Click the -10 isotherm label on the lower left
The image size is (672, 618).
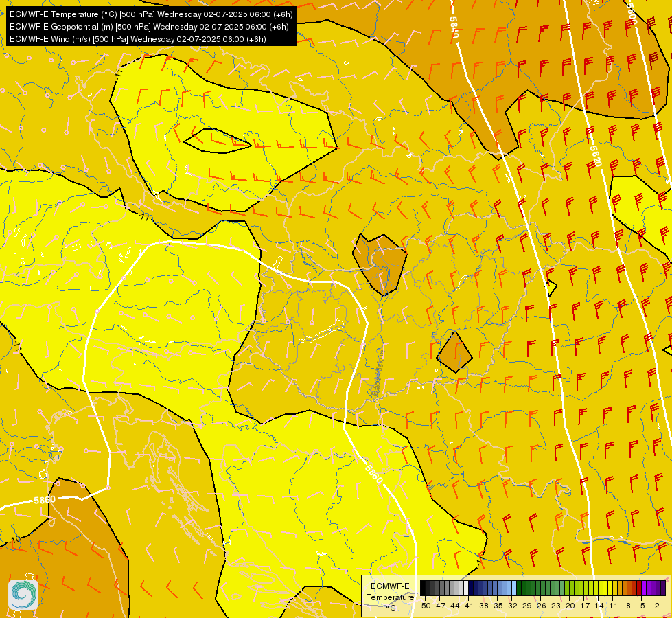(14, 540)
